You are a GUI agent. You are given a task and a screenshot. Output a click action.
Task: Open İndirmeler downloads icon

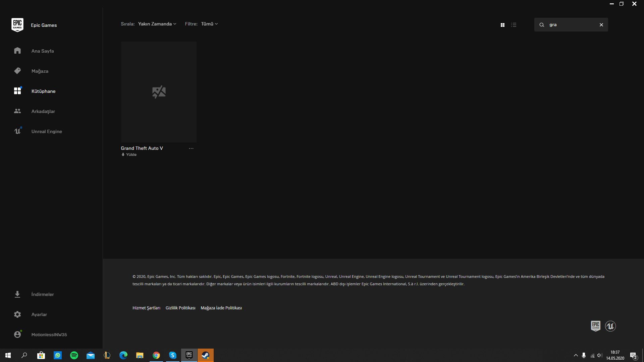(17, 294)
